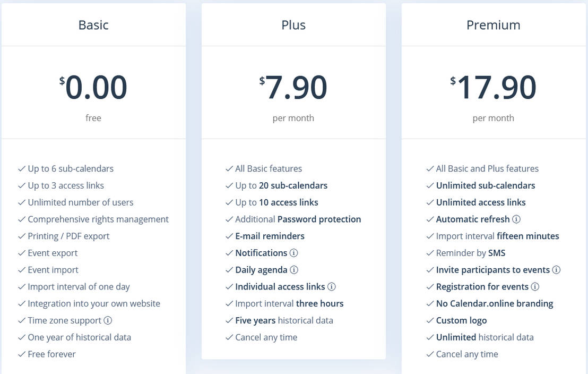Click 'Additional Password protection' text
The image size is (588, 374).
pos(298,219)
